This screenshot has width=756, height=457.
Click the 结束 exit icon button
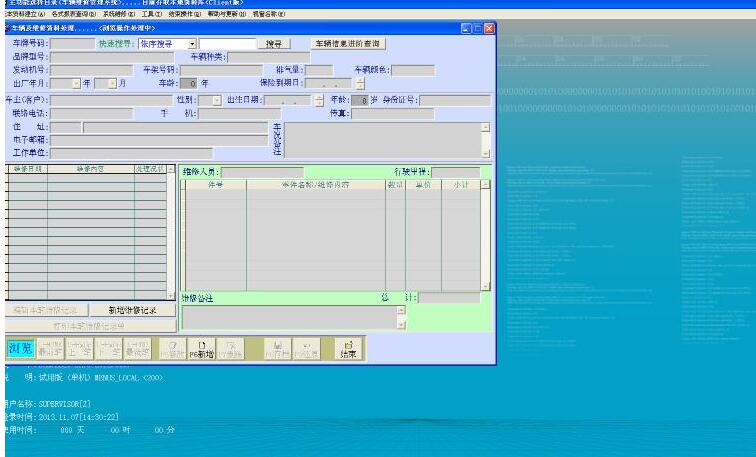coord(348,348)
